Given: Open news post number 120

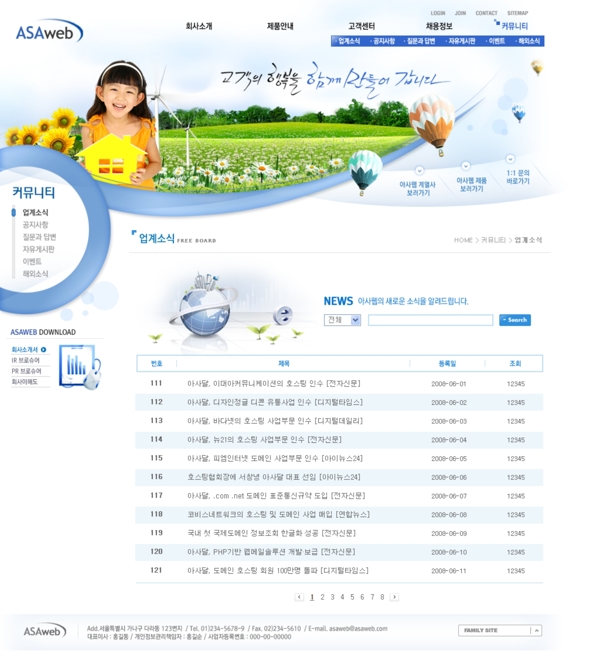Looking at the screenshot, I should coord(271,551).
